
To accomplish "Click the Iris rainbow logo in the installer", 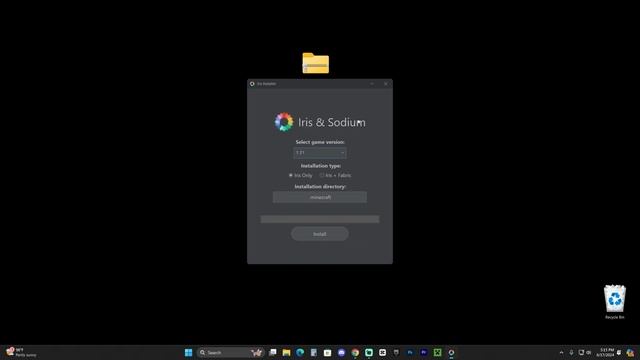I will [x=284, y=122].
